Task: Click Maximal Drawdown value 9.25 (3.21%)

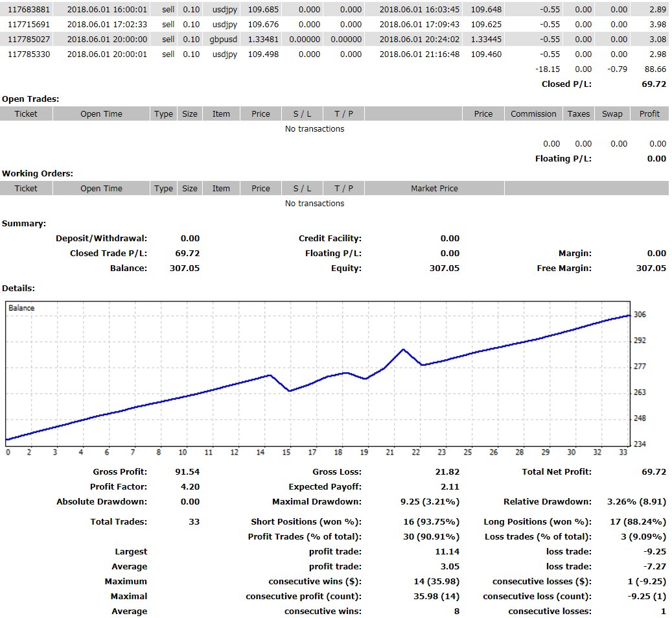Action: click(430, 502)
